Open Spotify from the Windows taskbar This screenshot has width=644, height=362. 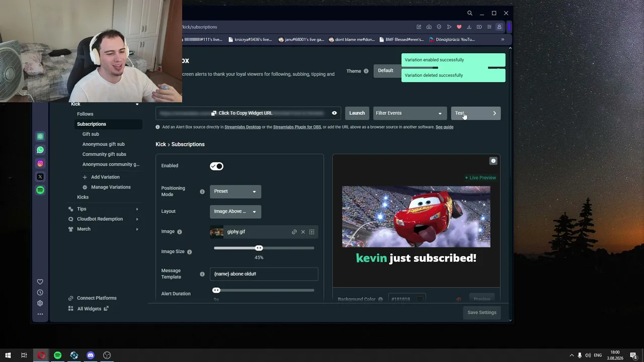click(x=57, y=355)
